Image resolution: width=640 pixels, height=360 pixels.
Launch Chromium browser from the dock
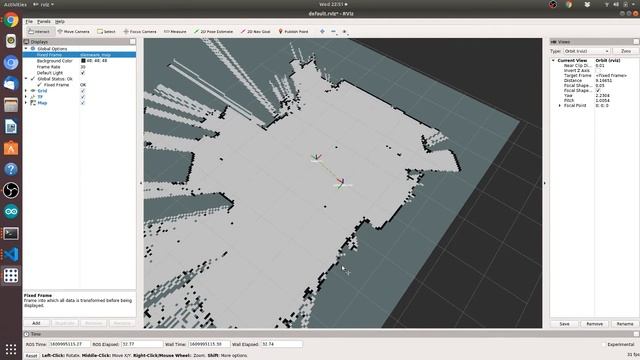pos(11,62)
